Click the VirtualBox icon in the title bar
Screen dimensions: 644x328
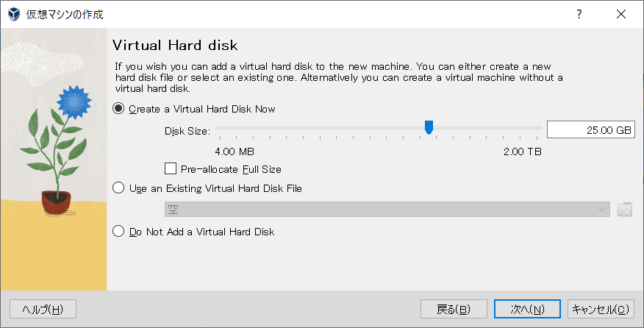pyautogui.click(x=13, y=14)
